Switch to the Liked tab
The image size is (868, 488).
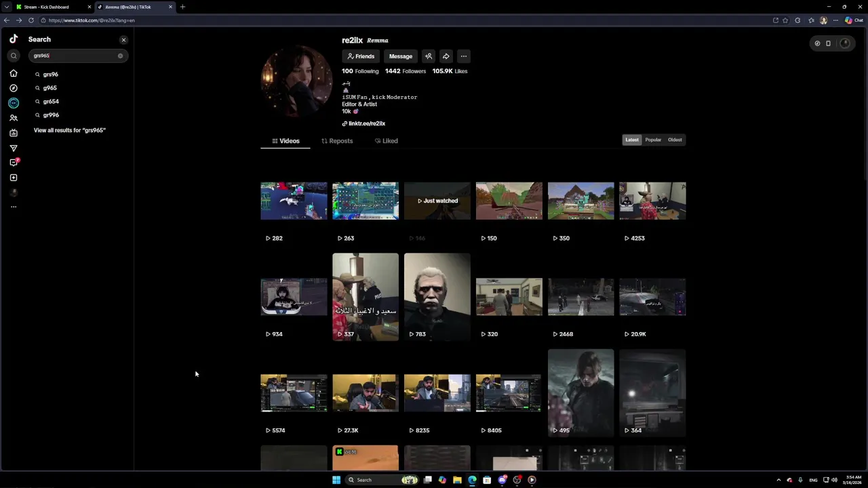[x=387, y=141]
